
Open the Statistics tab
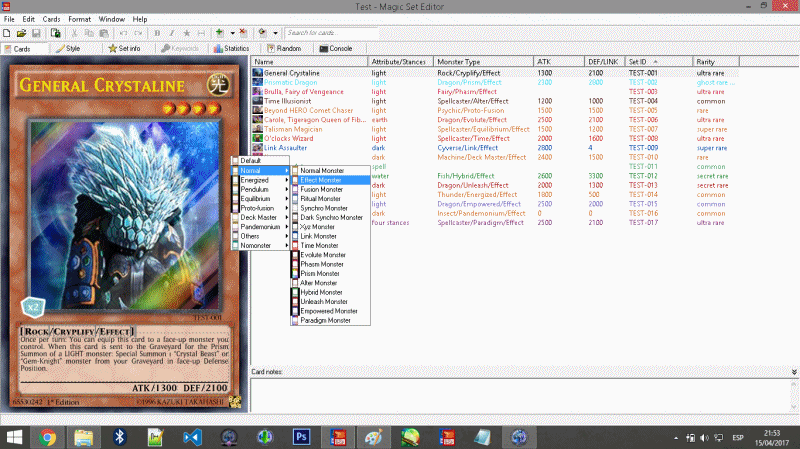pyautogui.click(x=231, y=48)
